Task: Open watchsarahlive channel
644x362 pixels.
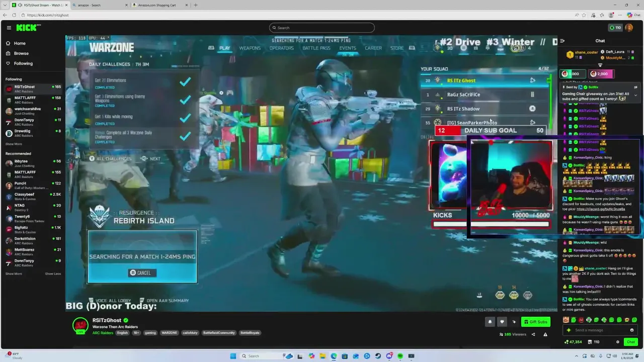Action: [x=33, y=111]
